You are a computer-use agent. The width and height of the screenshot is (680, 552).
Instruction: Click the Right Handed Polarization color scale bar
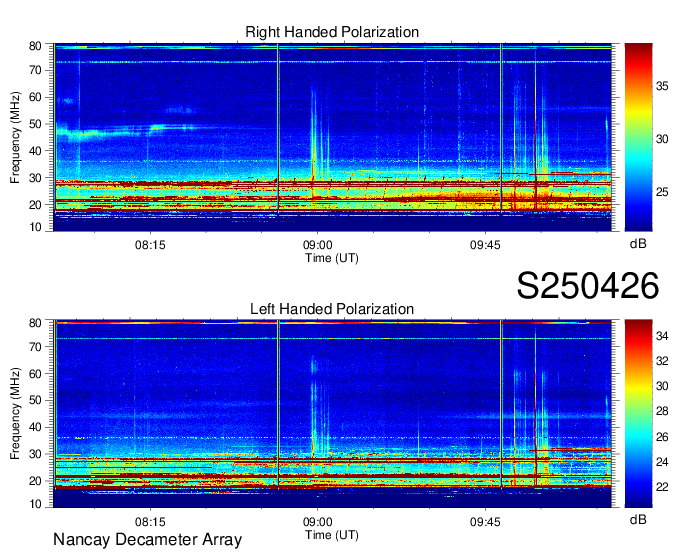[x=638, y=137]
